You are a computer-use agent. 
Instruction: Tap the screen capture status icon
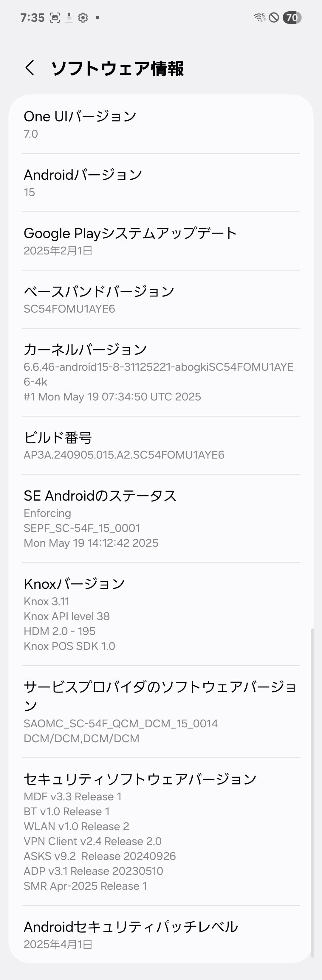click(55, 18)
